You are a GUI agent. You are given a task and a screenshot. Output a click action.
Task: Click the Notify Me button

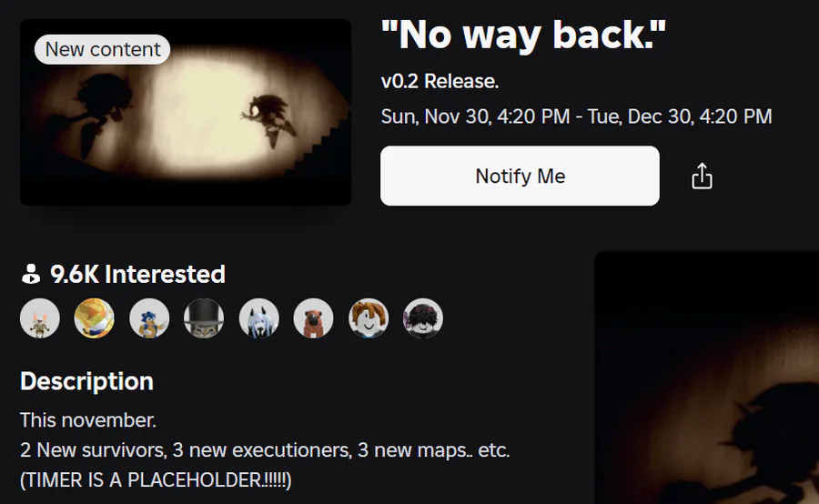tap(520, 176)
